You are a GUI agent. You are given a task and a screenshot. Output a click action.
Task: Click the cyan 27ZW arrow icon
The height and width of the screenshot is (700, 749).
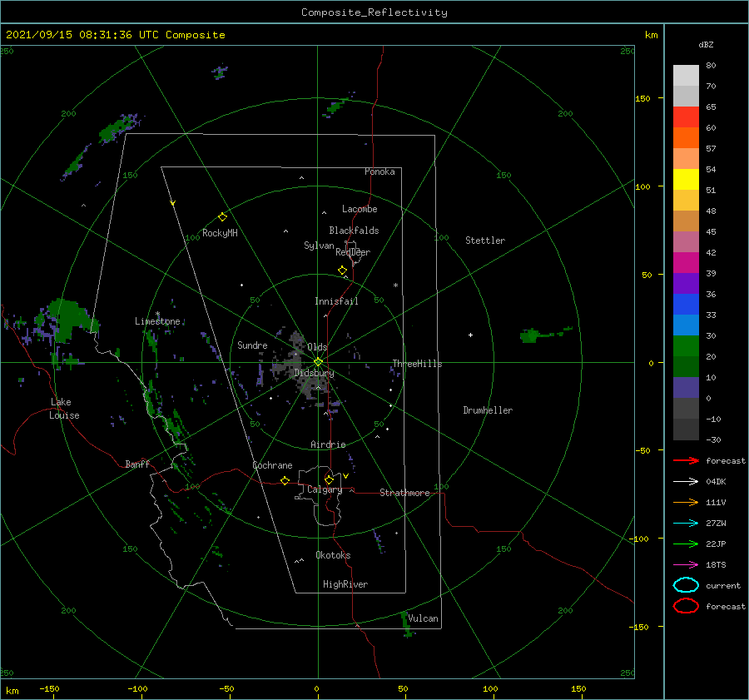click(686, 524)
